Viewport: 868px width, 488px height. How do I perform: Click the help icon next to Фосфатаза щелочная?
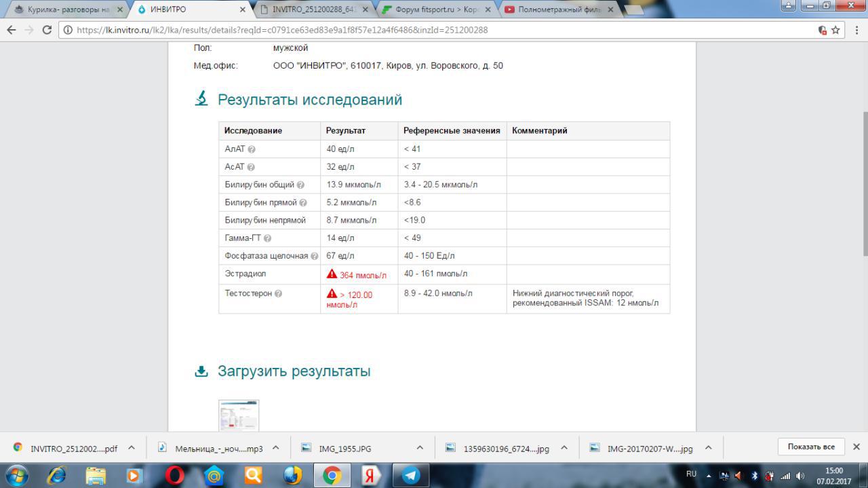[x=314, y=256]
